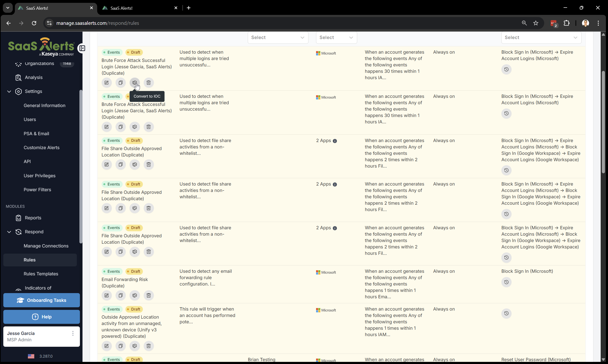Reload the SaaS Alerts rules page

pyautogui.click(x=34, y=23)
